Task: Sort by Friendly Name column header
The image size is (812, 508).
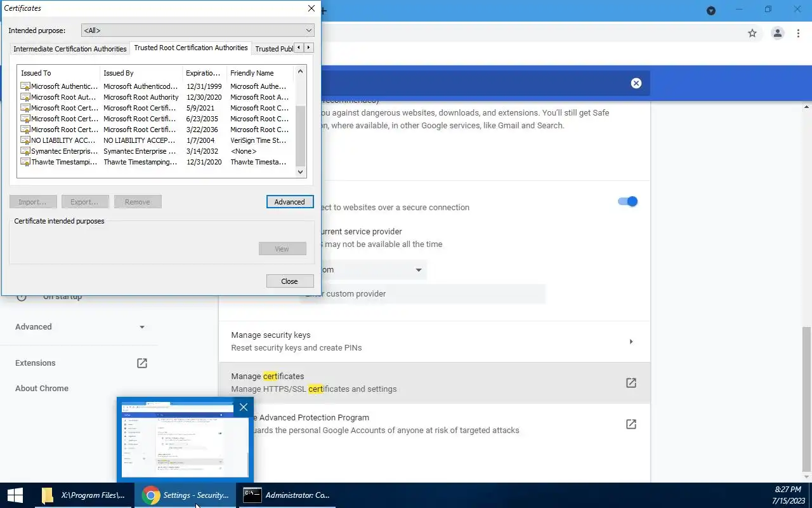Action: (260, 73)
